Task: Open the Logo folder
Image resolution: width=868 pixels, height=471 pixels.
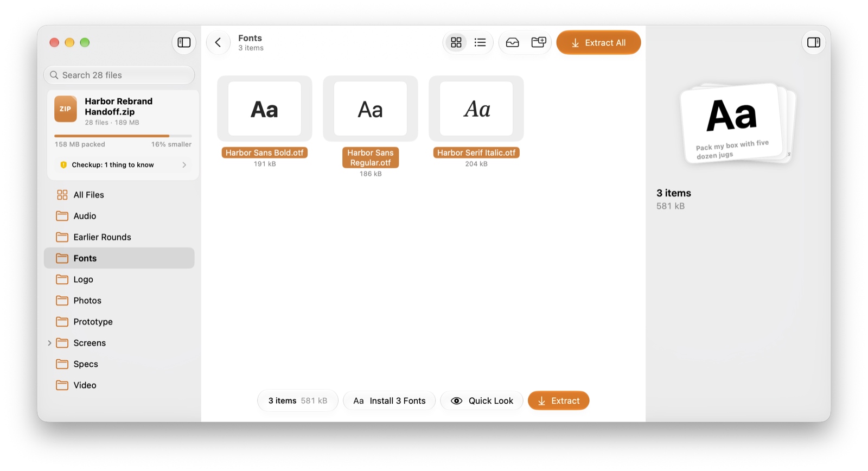Action: click(119, 279)
